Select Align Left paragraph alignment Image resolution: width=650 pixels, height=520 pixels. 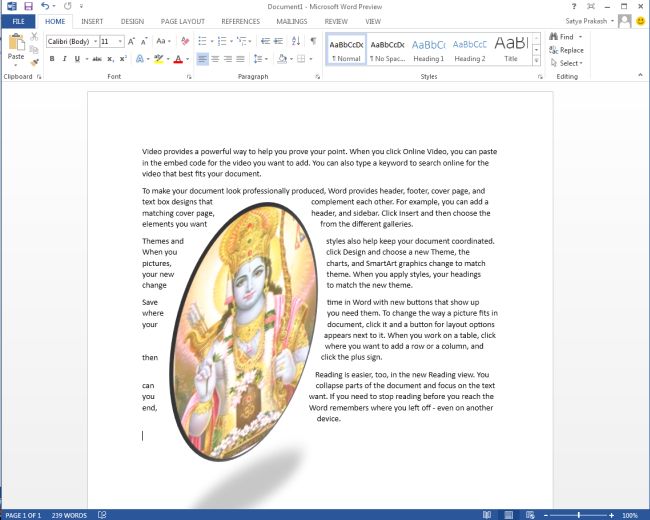pos(202,59)
